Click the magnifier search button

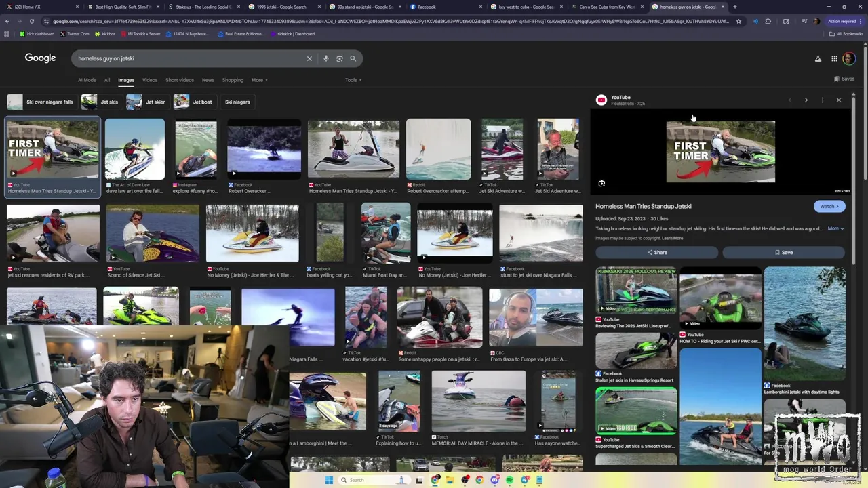[x=353, y=58]
